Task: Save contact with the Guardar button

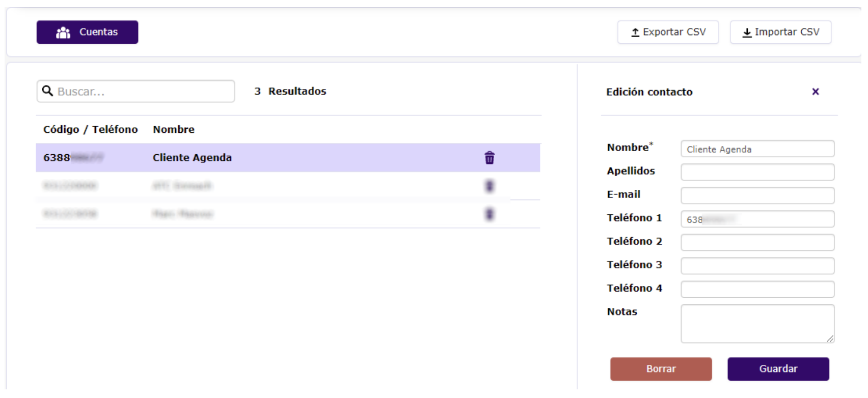Action: point(778,369)
